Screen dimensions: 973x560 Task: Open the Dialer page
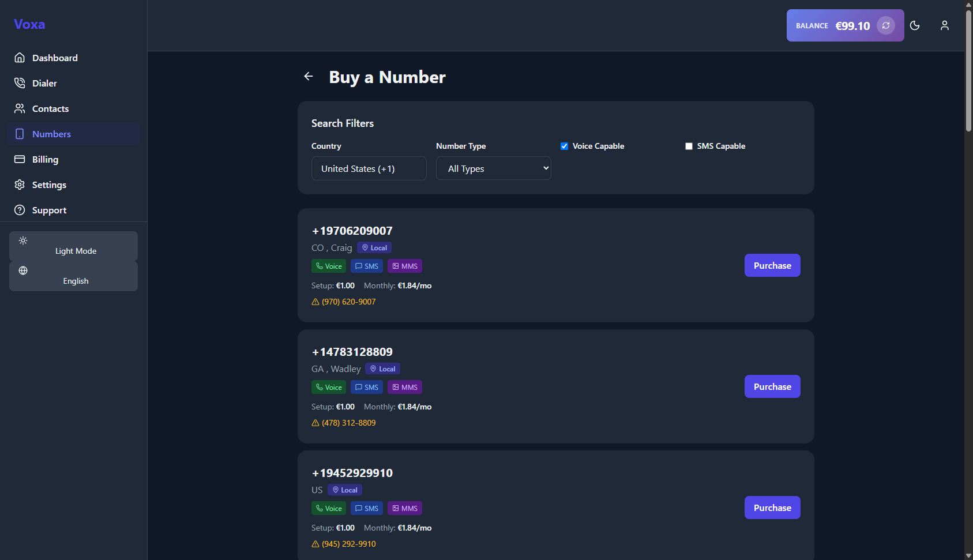(x=73, y=83)
